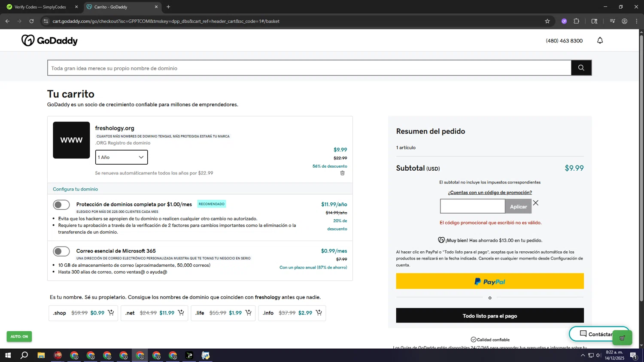Click the Calidad confiable label
Viewport: 644px width, 362px height.
point(490,340)
